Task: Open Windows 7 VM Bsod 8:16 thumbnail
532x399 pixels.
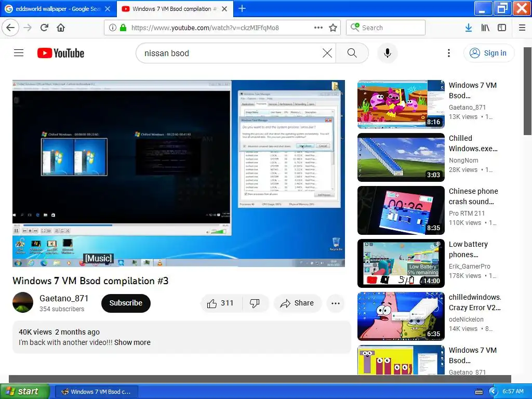Action: 401,104
